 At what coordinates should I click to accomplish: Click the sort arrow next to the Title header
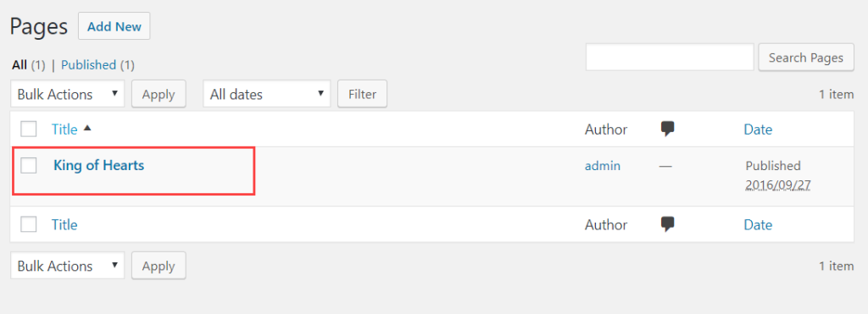point(87,129)
